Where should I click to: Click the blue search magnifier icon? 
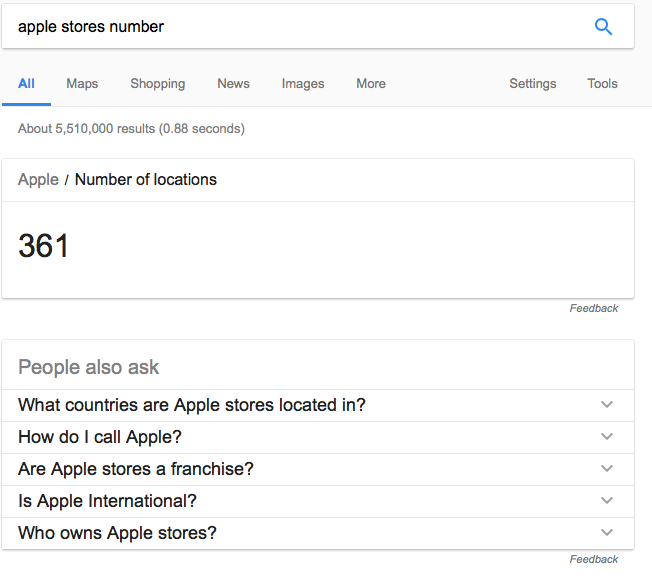[603, 27]
